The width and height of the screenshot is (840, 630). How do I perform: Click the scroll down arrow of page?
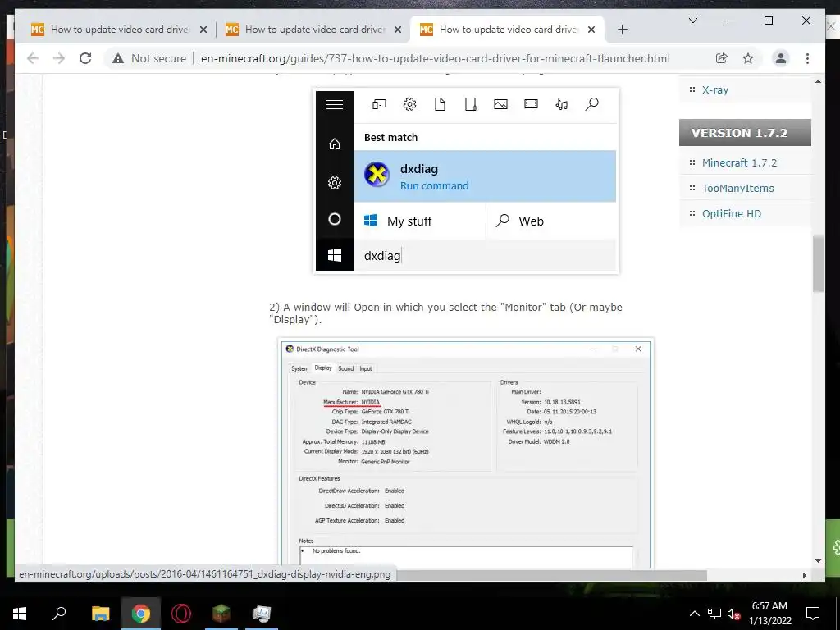point(818,561)
